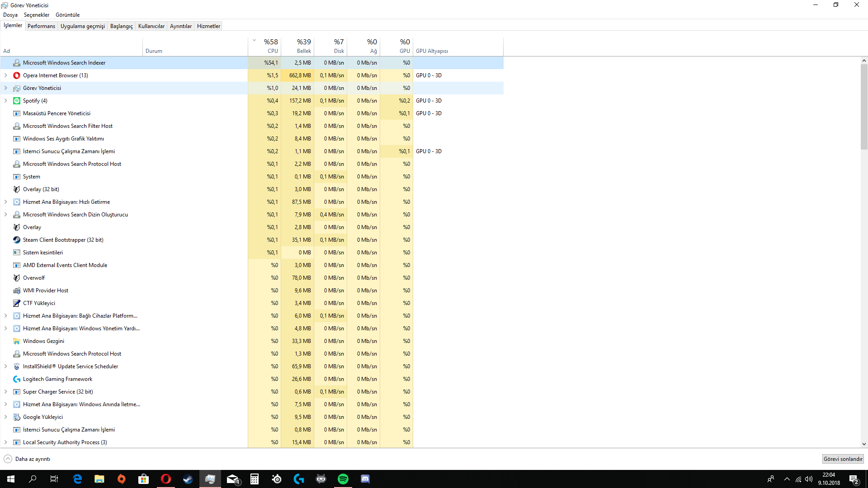Click the Opera Internet Browser process icon
This screenshot has width=868, height=488.
pos(17,75)
